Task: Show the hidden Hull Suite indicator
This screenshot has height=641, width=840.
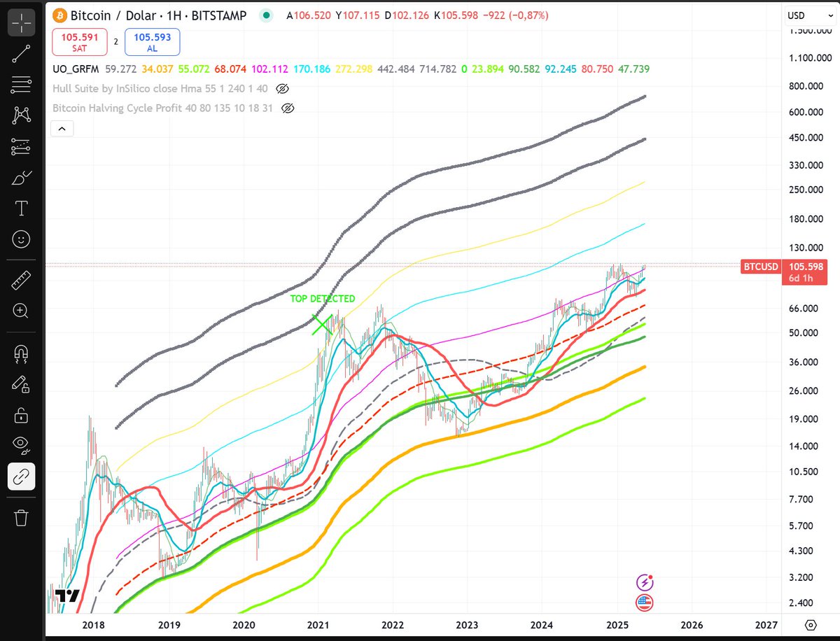Action: 282,89
